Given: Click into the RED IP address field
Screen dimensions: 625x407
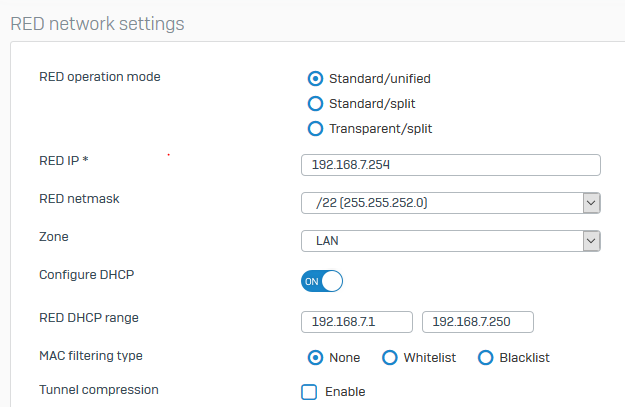Looking at the screenshot, I should pyautogui.click(x=451, y=165).
